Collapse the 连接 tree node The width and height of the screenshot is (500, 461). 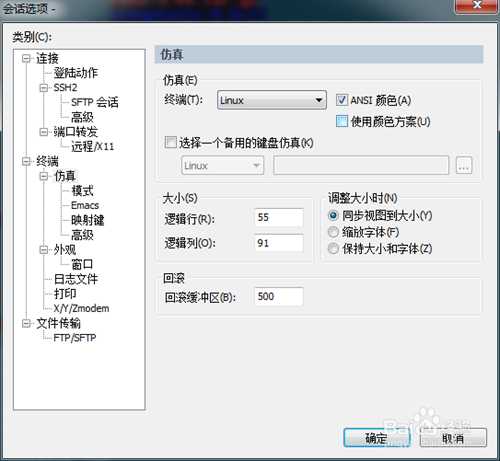pyautogui.click(x=26, y=58)
